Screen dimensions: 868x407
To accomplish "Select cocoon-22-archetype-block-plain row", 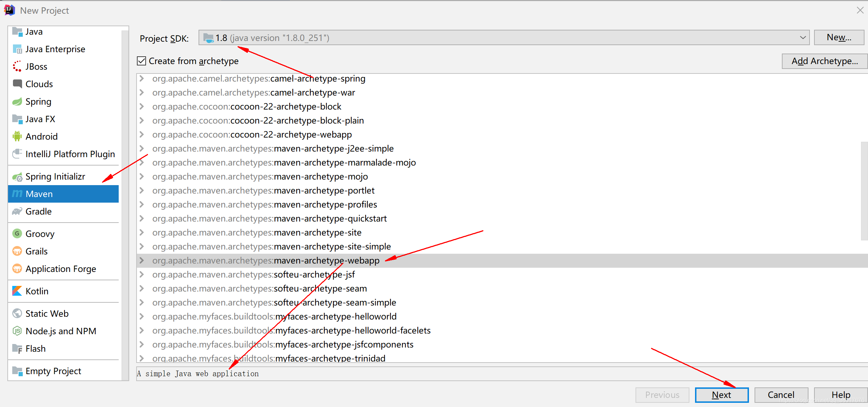I will (x=502, y=120).
